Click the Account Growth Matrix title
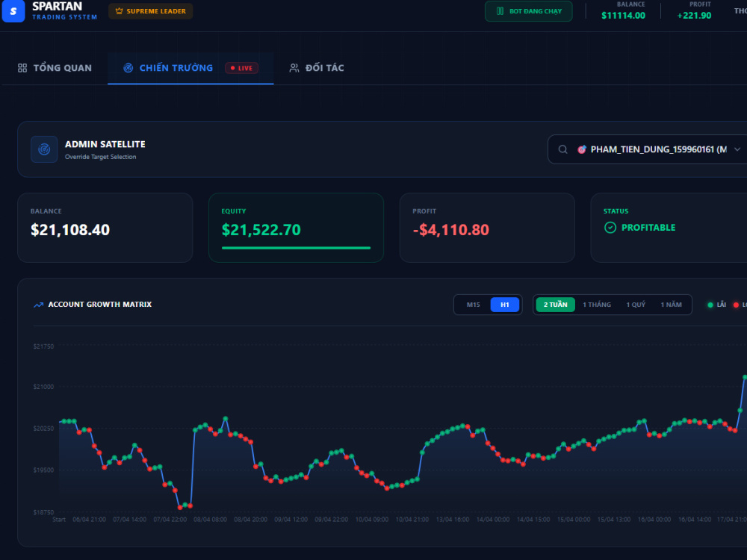Screen dimensions: 747x560 point(100,305)
